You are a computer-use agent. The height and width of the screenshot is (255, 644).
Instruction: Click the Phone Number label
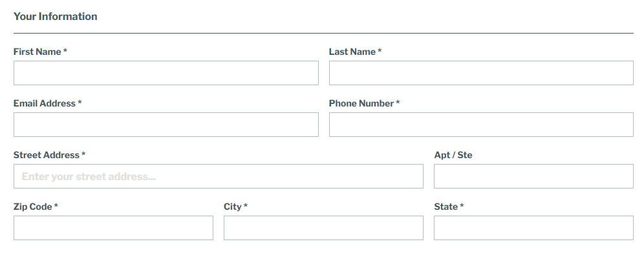[x=364, y=103]
